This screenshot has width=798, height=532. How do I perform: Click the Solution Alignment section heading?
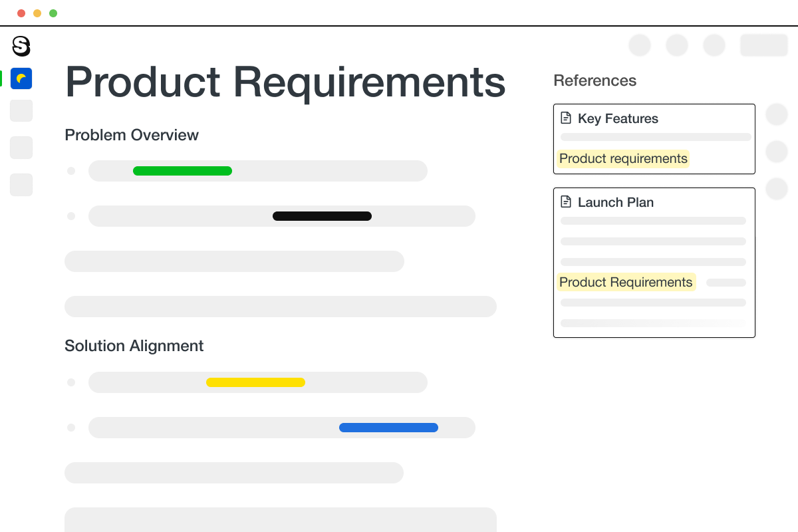[x=134, y=346]
